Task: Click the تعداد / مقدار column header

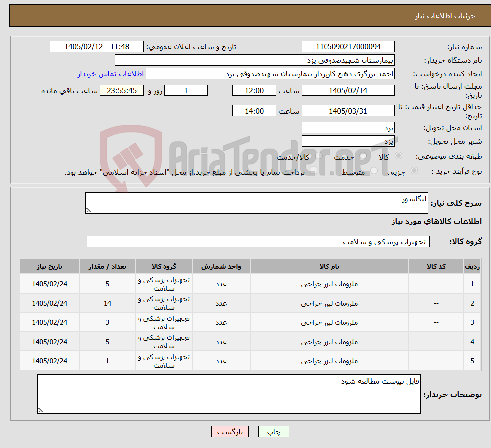Action: coord(107,266)
